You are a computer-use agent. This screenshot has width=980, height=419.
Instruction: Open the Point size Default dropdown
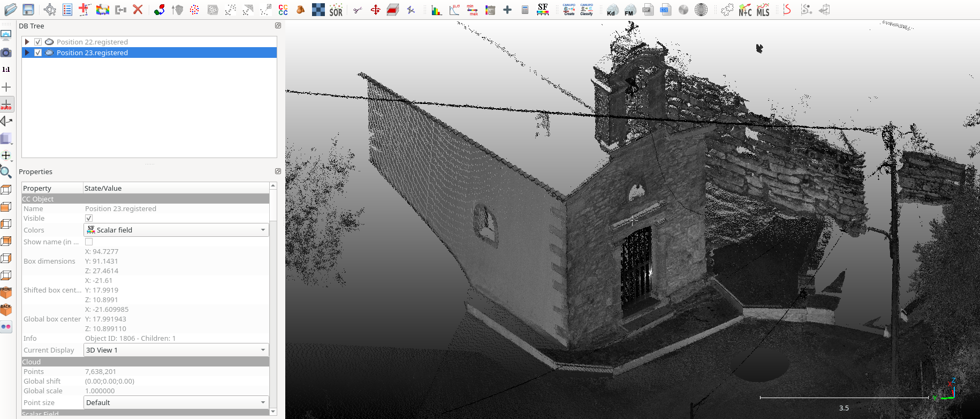click(x=176, y=402)
